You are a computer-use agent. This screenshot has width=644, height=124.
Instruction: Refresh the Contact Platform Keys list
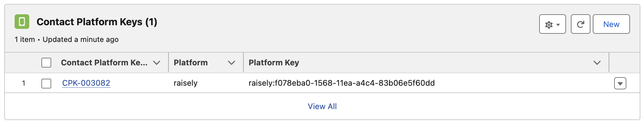tap(580, 24)
